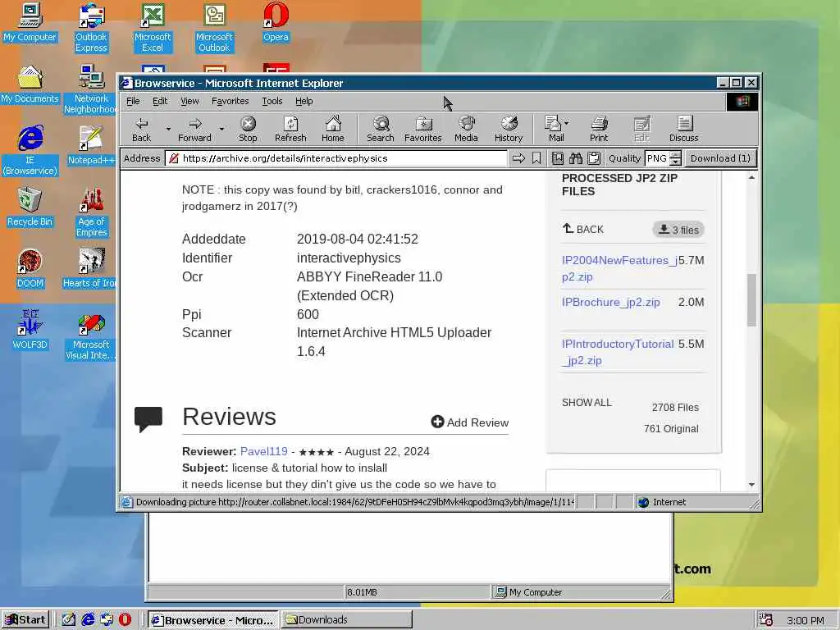Click the page scrollbar down arrow
The height and width of the screenshot is (630, 840).
[751, 484]
